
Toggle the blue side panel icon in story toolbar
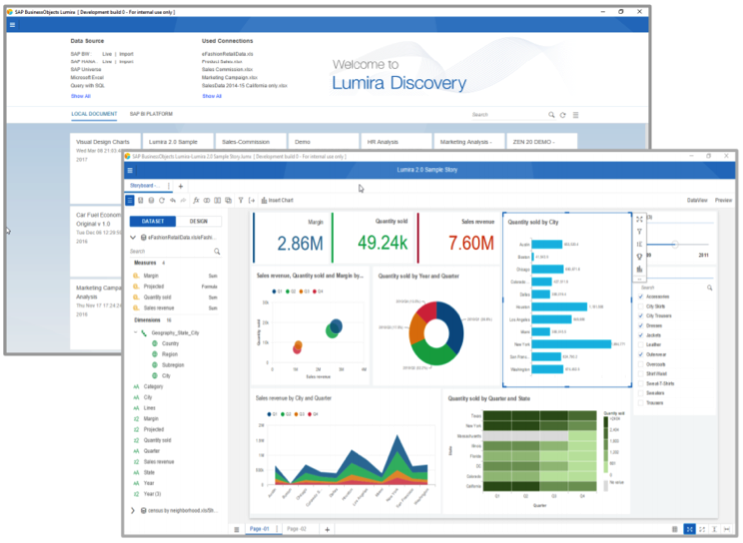point(130,200)
